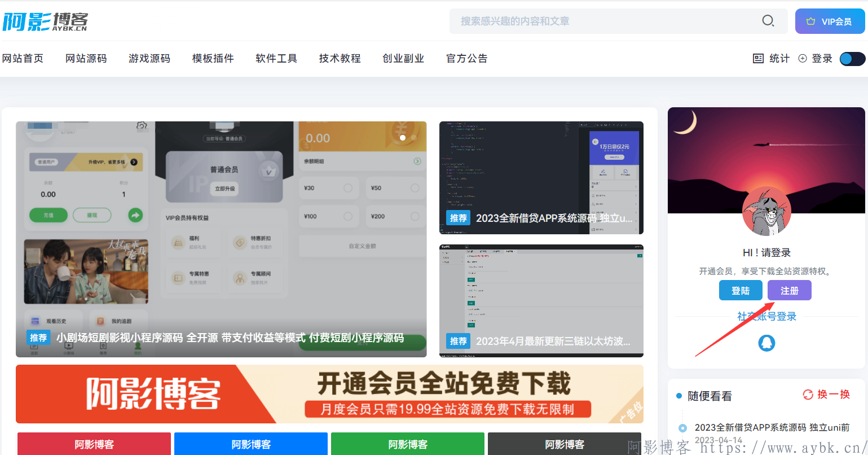
Task: Click the 阿影博客 site logo
Action: (x=45, y=21)
